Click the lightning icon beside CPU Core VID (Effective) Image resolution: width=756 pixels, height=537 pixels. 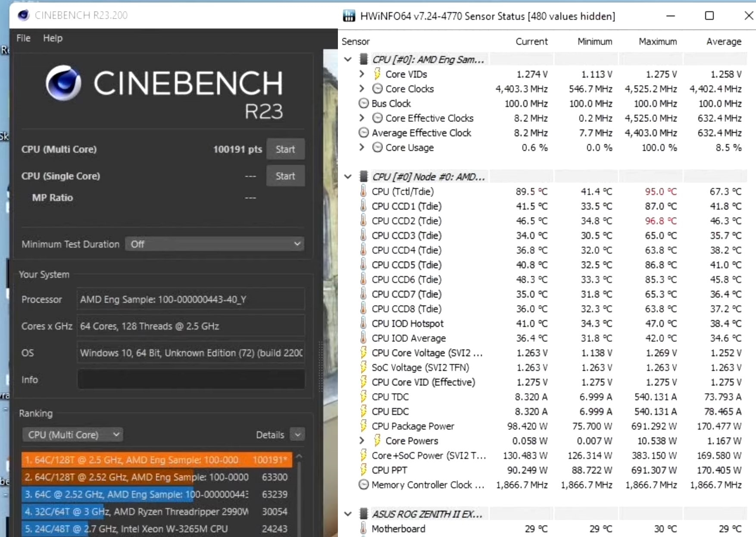[363, 382]
